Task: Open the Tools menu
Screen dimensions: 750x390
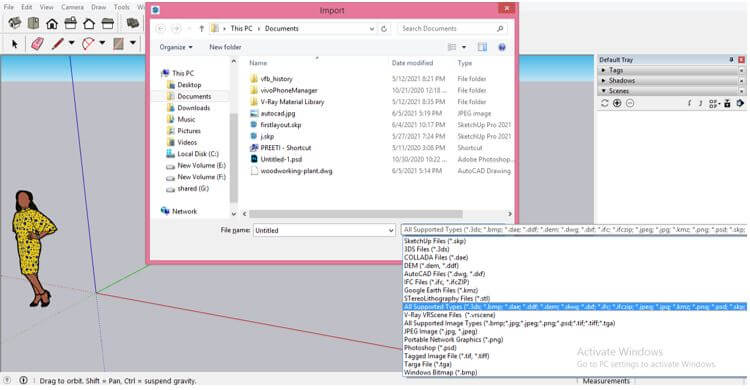Action: click(x=121, y=7)
